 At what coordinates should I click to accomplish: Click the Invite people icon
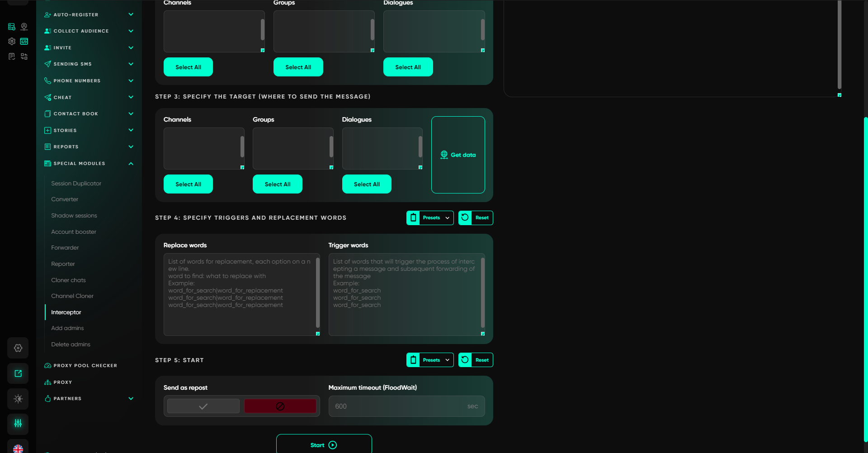(x=47, y=47)
